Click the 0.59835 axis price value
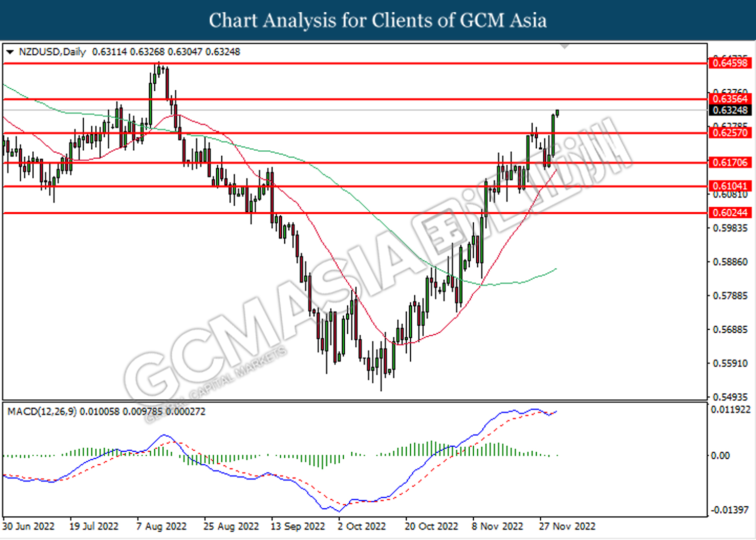 (x=730, y=228)
